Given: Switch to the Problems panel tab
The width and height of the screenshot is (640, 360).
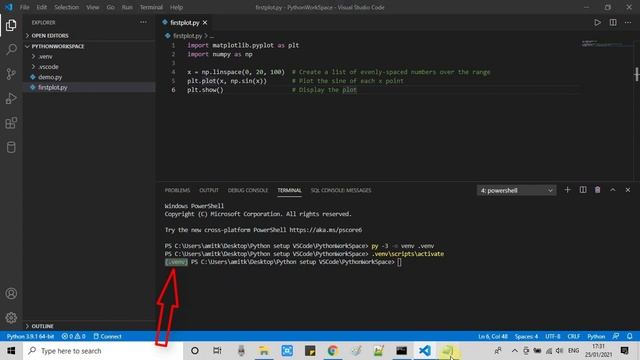Looking at the screenshot, I should (x=177, y=190).
